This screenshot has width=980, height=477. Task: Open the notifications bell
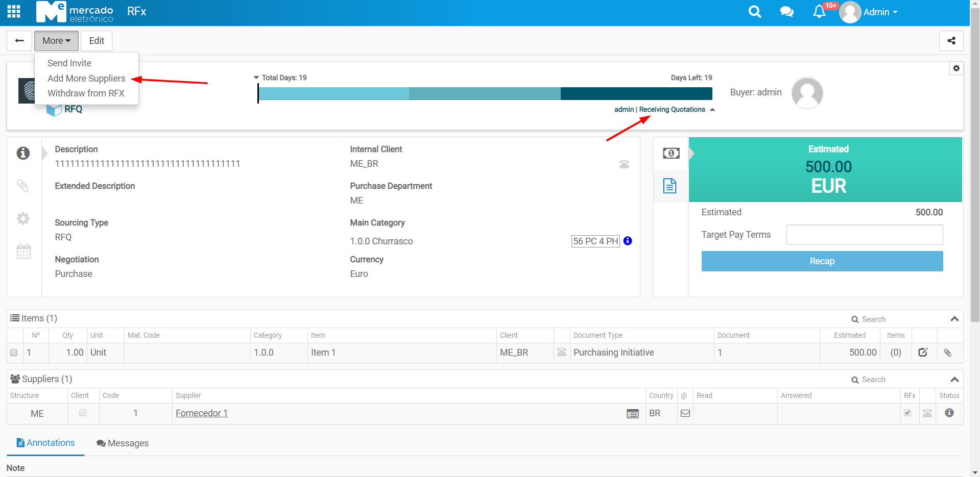pyautogui.click(x=819, y=12)
